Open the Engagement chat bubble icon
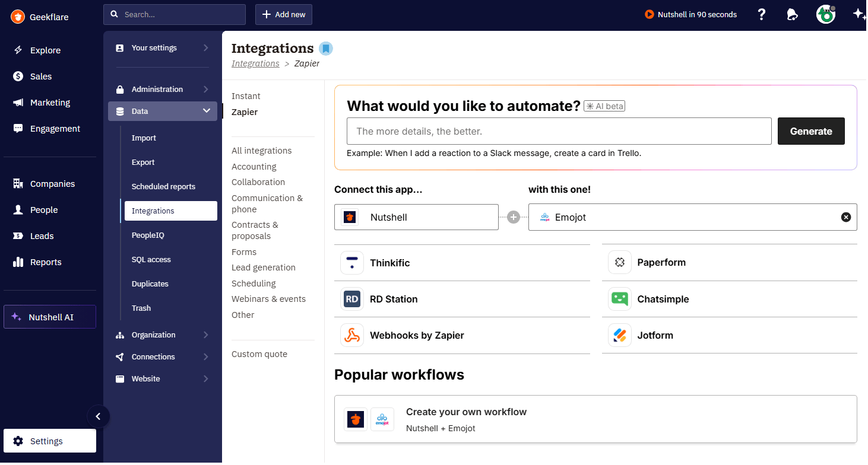This screenshot has width=868, height=465. point(18,129)
